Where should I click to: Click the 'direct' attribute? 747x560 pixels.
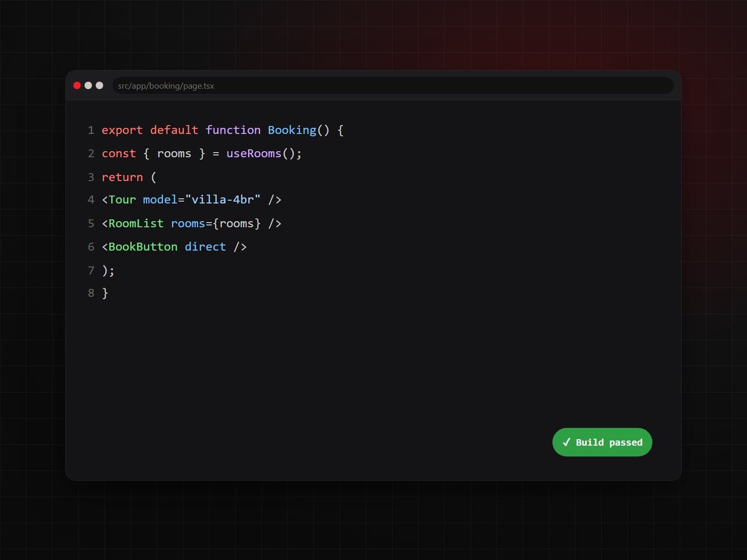point(205,247)
